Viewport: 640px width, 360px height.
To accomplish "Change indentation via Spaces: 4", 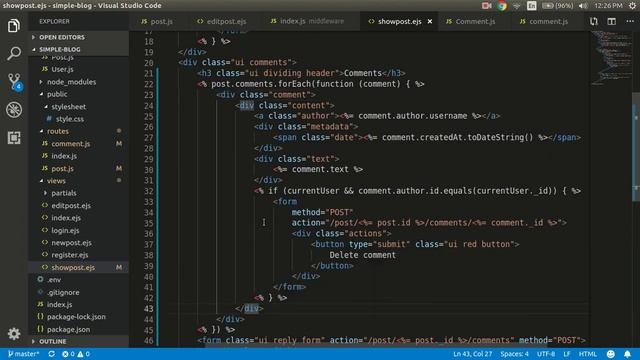I will pyautogui.click(x=514, y=354).
